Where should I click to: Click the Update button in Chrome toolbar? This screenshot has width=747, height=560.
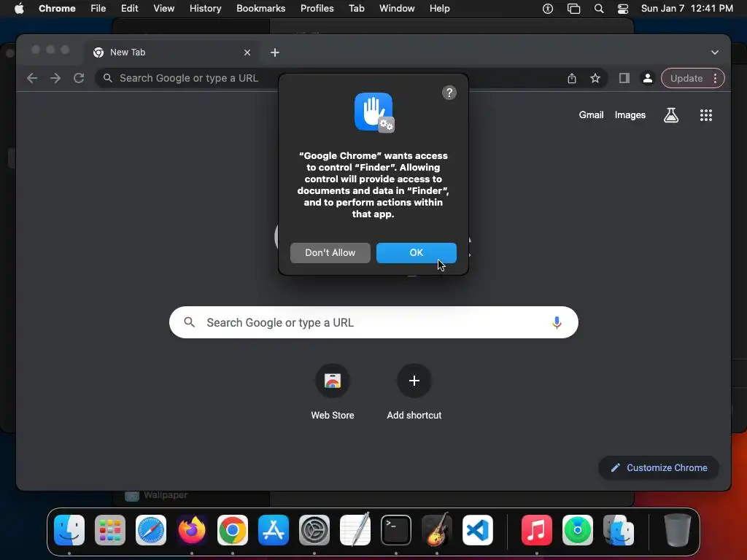686,78
